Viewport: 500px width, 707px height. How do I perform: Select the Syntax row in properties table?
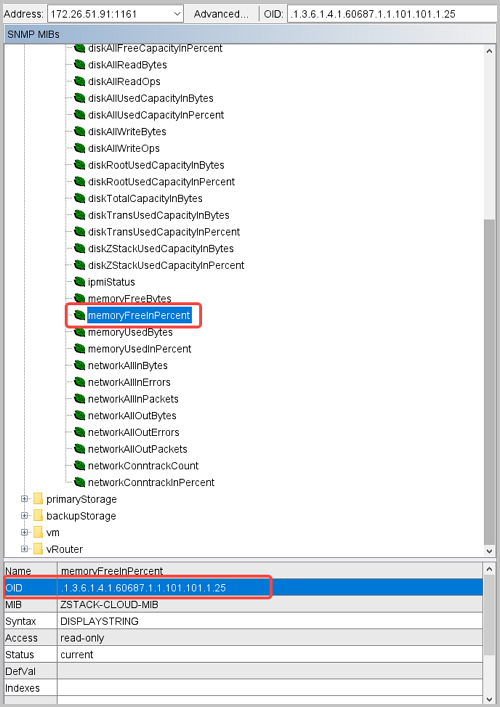coord(243,621)
